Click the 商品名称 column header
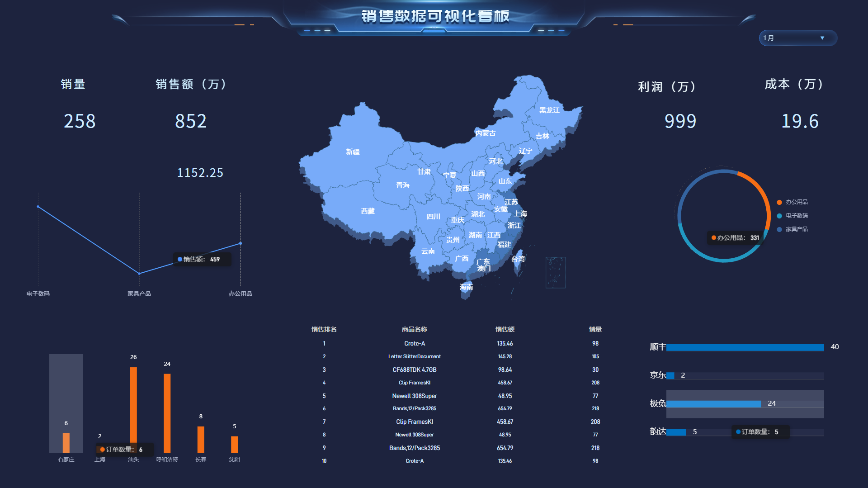This screenshot has width=868, height=488. coord(415,329)
